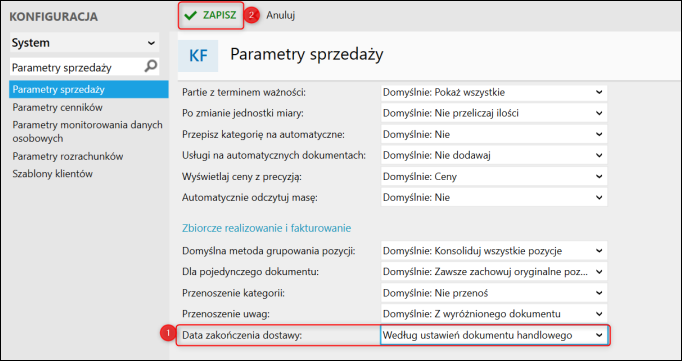
Task: Click the KF icon tile
Action: [x=198, y=56]
